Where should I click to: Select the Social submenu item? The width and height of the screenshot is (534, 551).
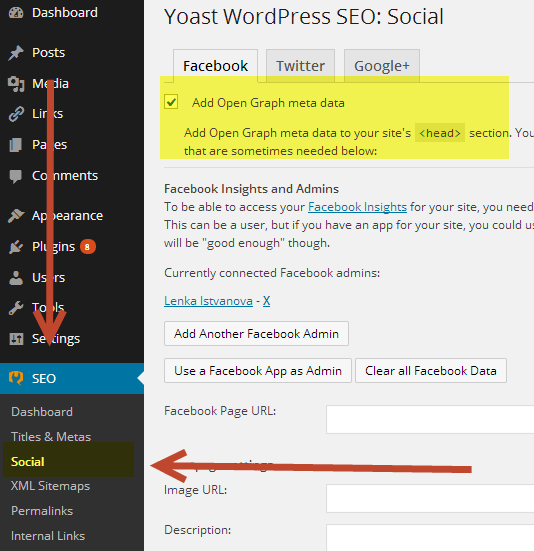(x=28, y=462)
